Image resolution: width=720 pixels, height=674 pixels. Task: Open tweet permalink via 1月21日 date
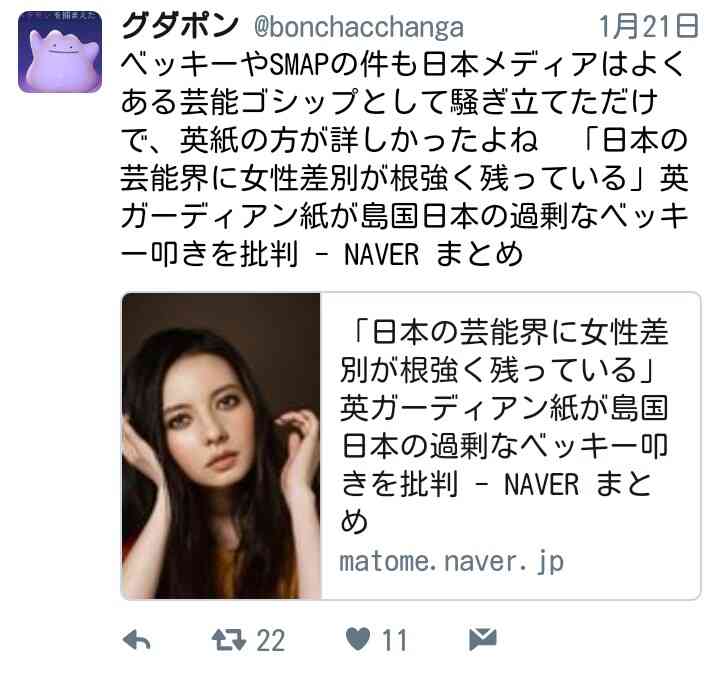tap(648, 26)
